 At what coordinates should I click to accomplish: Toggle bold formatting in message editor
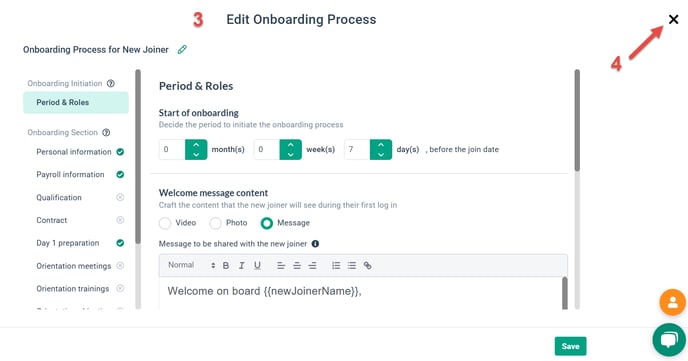click(x=226, y=265)
